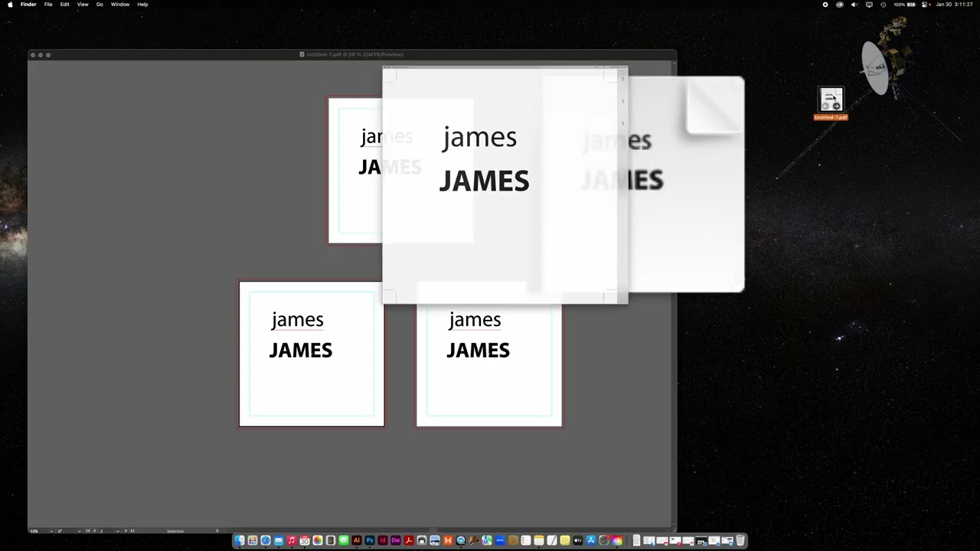Screen dimensions: 980x551
Task: Expand the status bar arrow next to Selection
Action: (x=217, y=530)
